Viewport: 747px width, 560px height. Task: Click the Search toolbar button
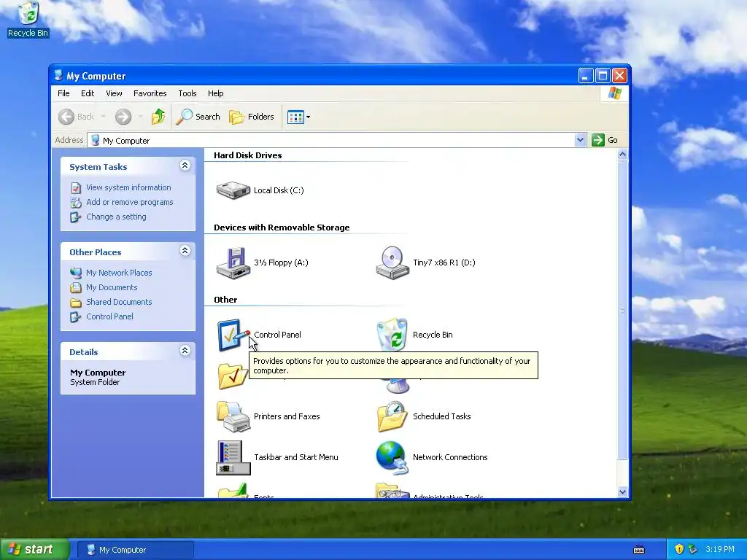(x=198, y=117)
